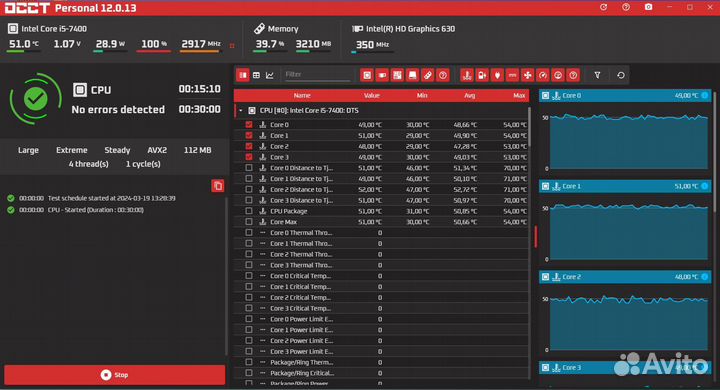Click the 'AVX2' instruction set label
This screenshot has width=720, height=390.
157,150
